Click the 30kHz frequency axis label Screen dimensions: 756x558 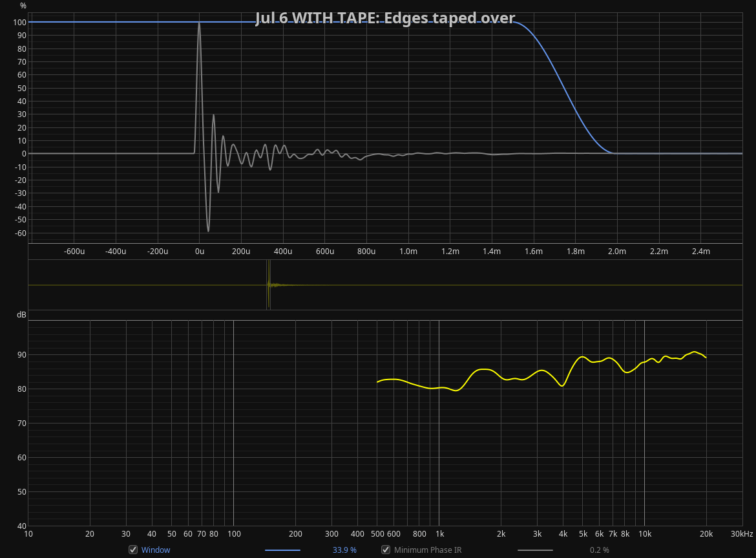[742, 534]
